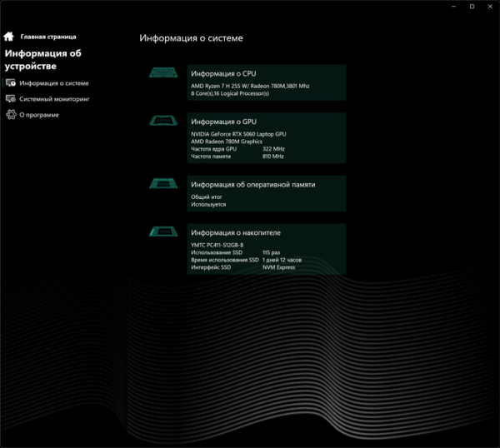This screenshot has height=448, width=500.
Task: Click the 8 Core(s),16 Logical Processor(s) line
Action: click(x=230, y=93)
